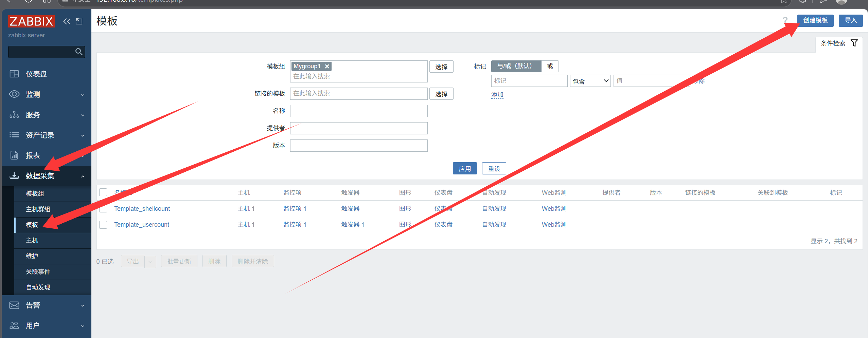Expand the 监测 menu chevron

click(x=83, y=95)
